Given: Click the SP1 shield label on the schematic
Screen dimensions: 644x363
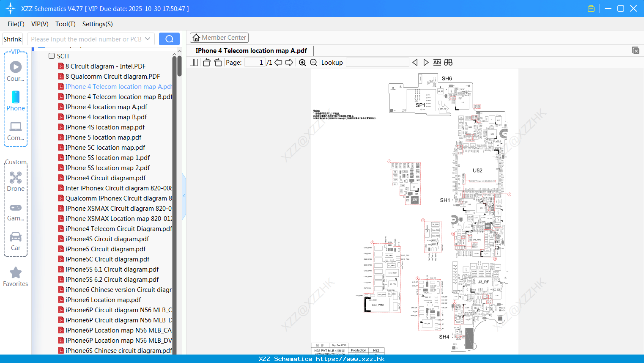Looking at the screenshot, I should pos(420,105).
